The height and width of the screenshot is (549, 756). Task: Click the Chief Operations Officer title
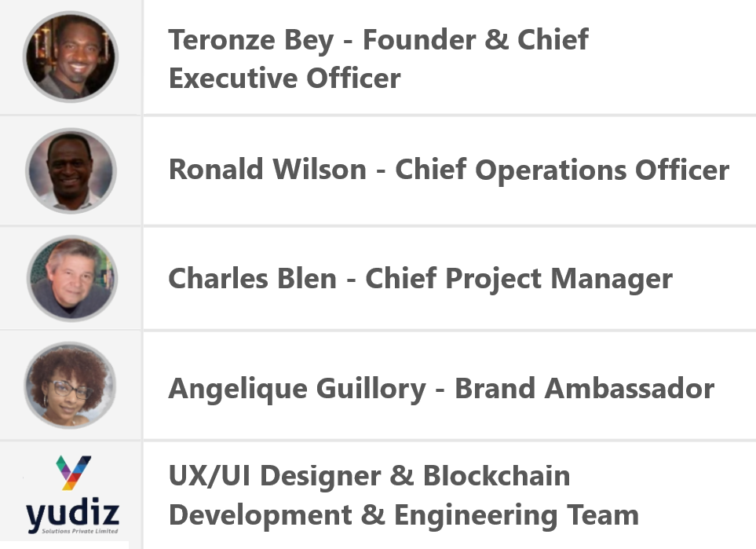pyautogui.click(x=562, y=170)
